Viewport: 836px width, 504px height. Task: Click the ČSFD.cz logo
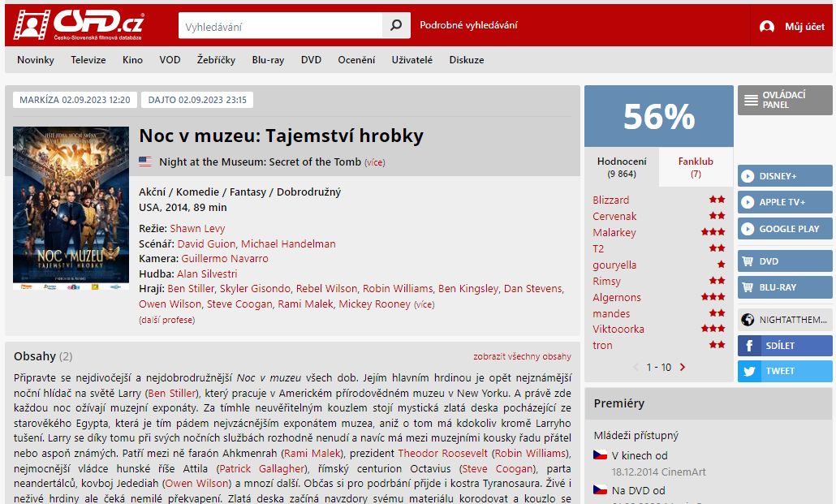point(79,24)
